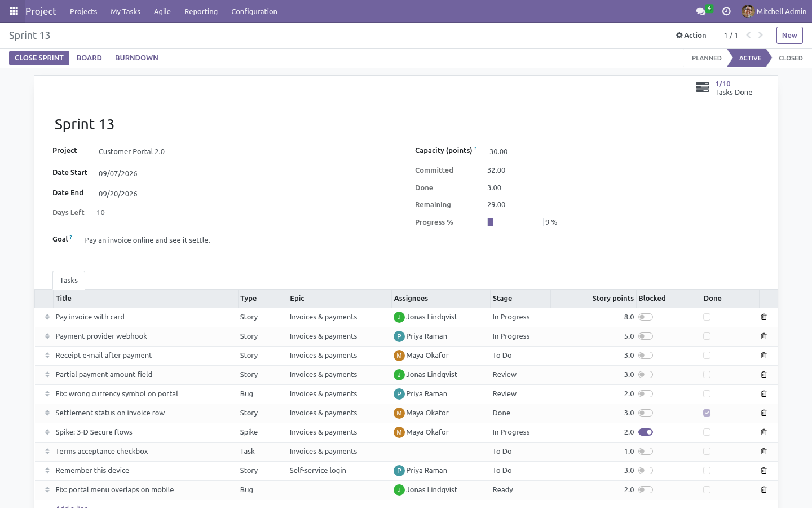
Task: Open the Projects menu
Action: (x=83, y=11)
